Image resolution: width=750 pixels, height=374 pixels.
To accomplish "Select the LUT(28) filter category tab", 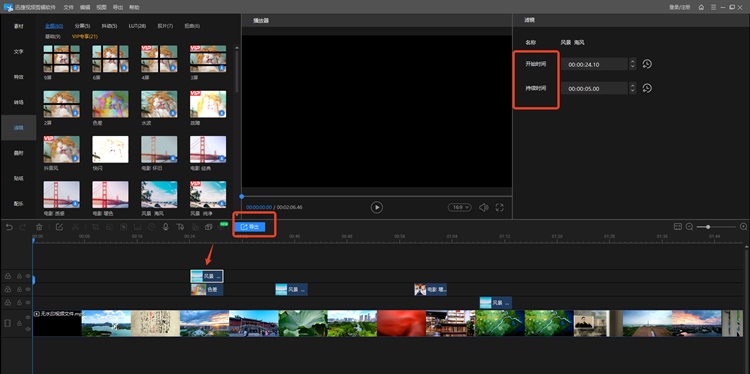I will tap(137, 26).
